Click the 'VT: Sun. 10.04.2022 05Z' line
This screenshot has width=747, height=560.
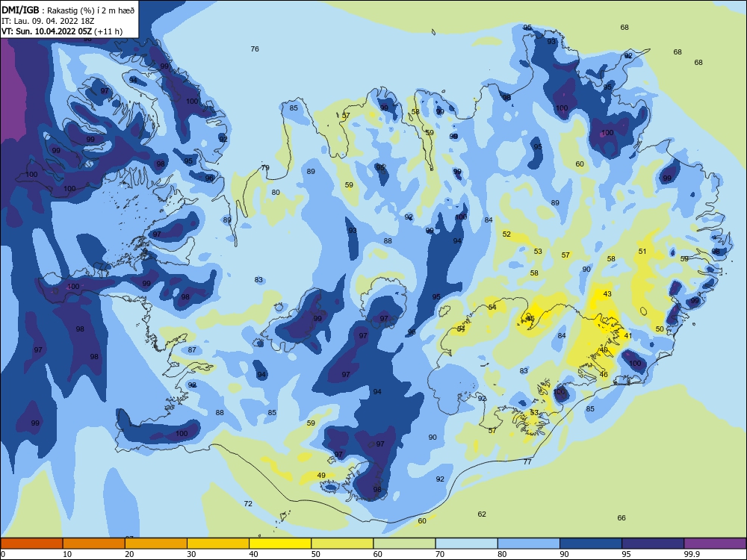(46, 31)
